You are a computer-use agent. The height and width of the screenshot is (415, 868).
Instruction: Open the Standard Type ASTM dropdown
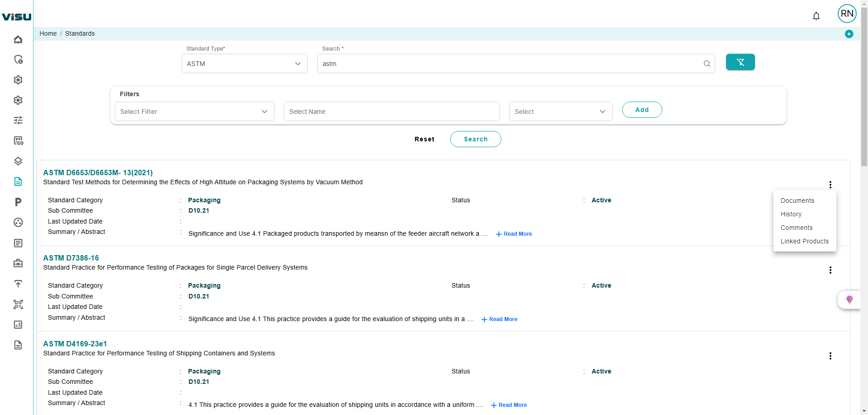[x=244, y=64]
